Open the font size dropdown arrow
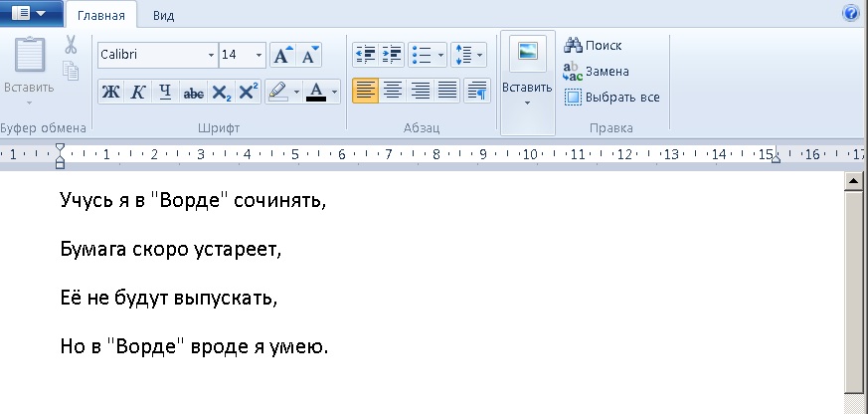The height and width of the screenshot is (414, 868). [x=259, y=55]
